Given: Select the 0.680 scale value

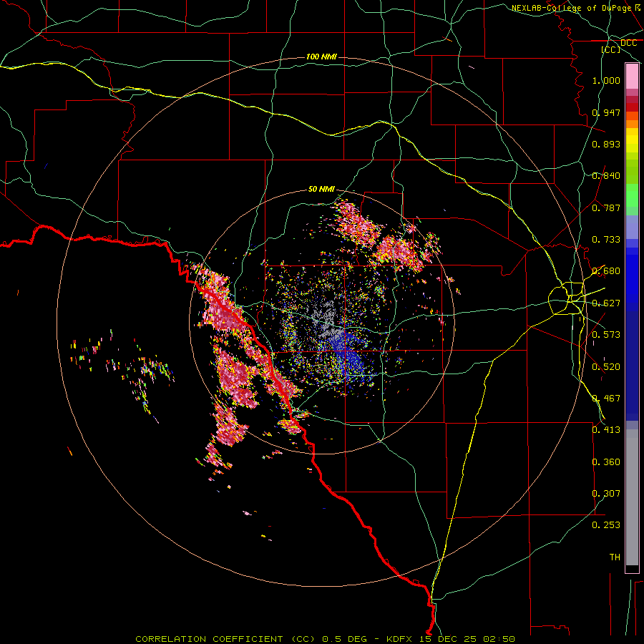Looking at the screenshot, I should 606,271.
